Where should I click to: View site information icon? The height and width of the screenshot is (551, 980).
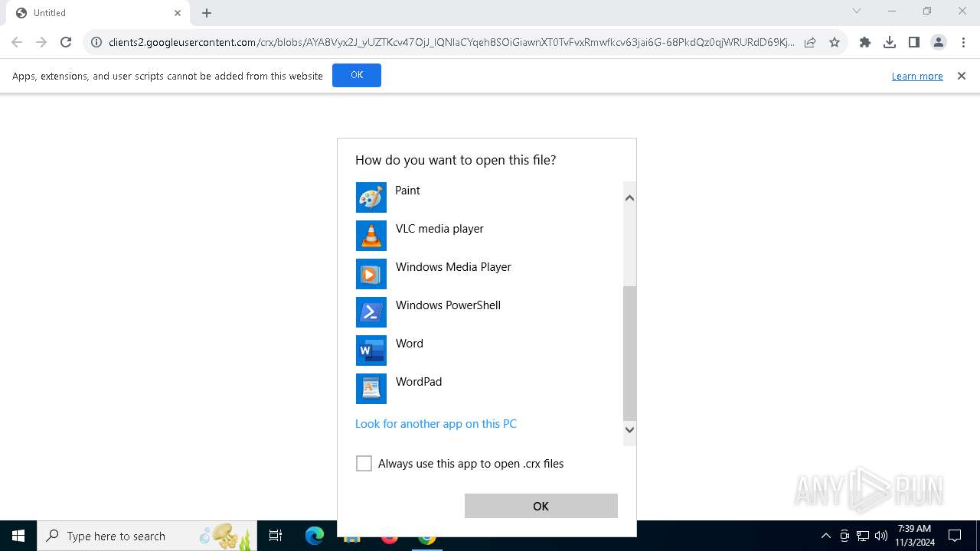[96, 42]
